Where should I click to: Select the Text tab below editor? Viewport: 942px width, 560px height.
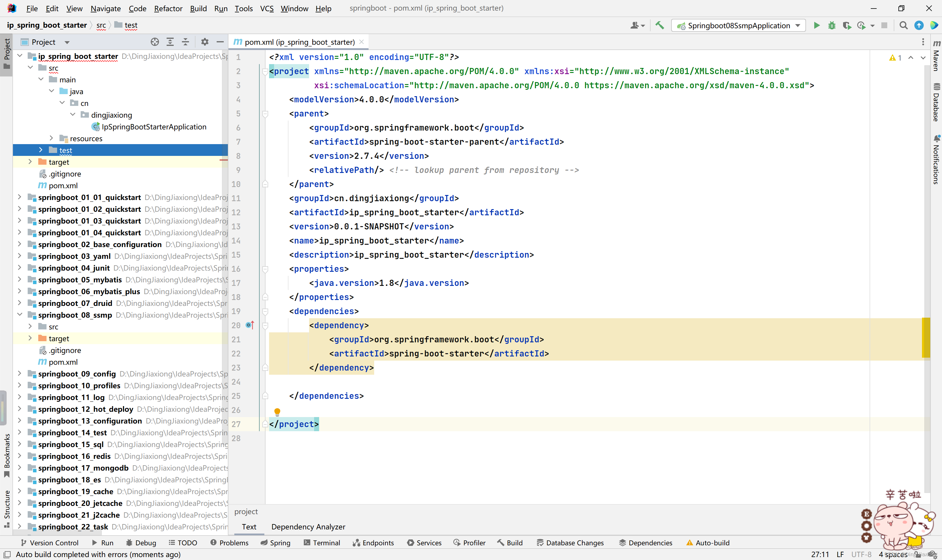[x=249, y=526]
